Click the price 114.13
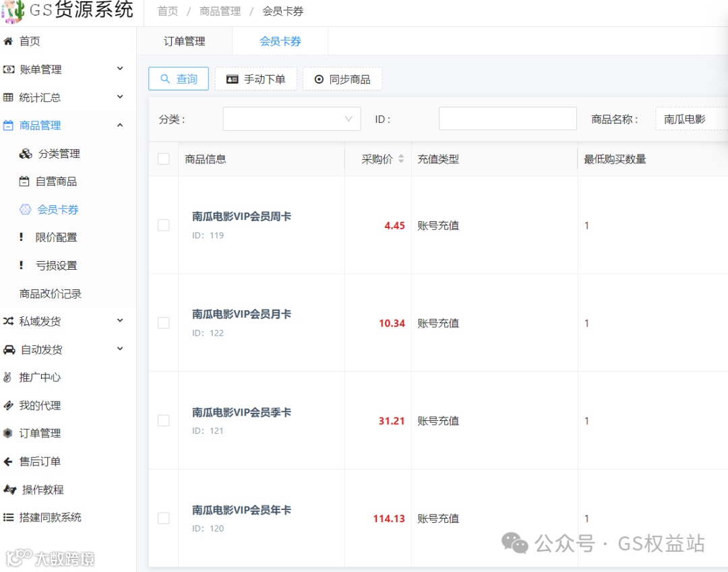 point(389,519)
